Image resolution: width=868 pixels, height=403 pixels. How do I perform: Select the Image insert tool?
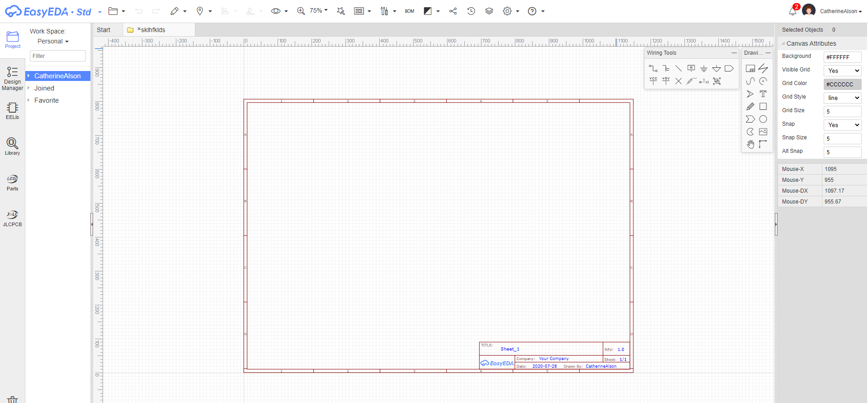(x=763, y=132)
